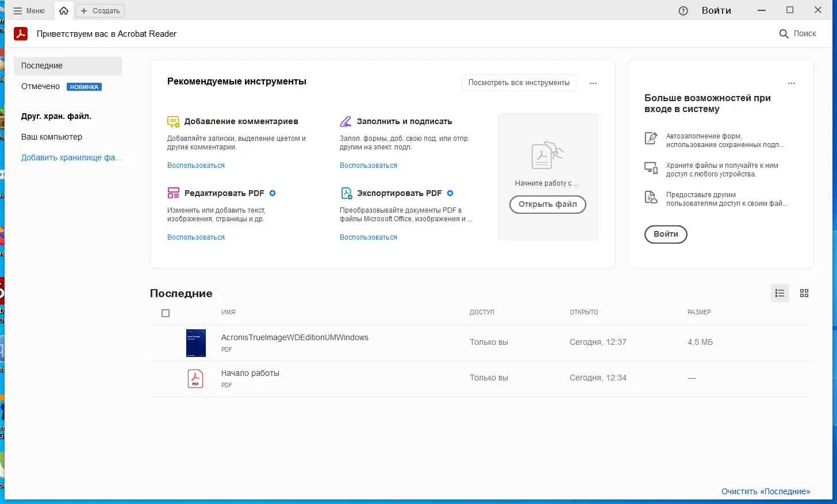
Task: Click the Adobe Acrobat logo icon
Action: coord(21,34)
